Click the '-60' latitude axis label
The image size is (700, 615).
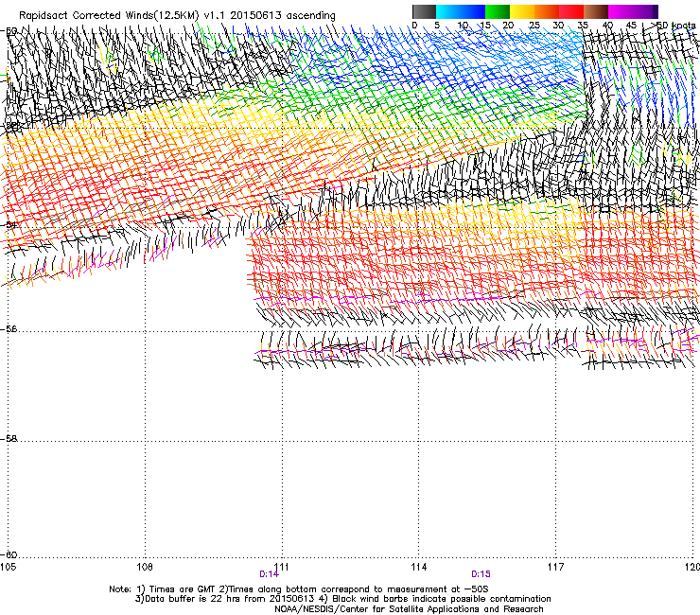[9, 554]
